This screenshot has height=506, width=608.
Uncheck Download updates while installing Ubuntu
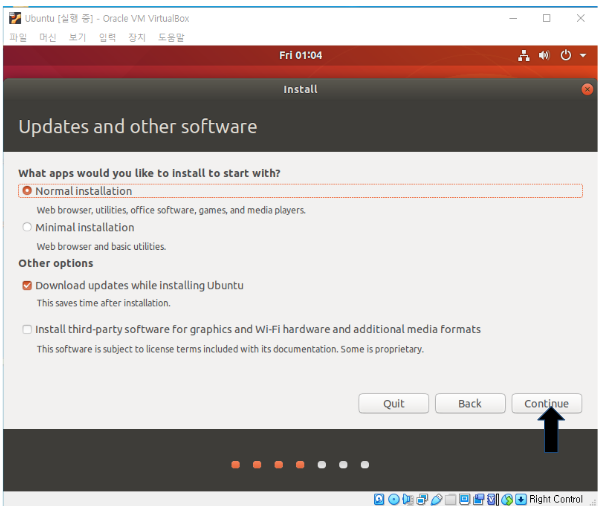27,285
